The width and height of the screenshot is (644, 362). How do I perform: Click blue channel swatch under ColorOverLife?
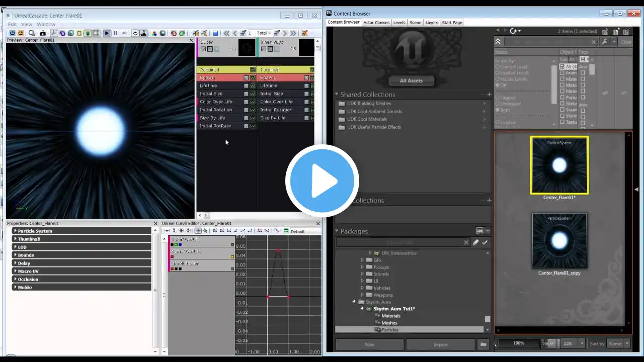point(180,245)
